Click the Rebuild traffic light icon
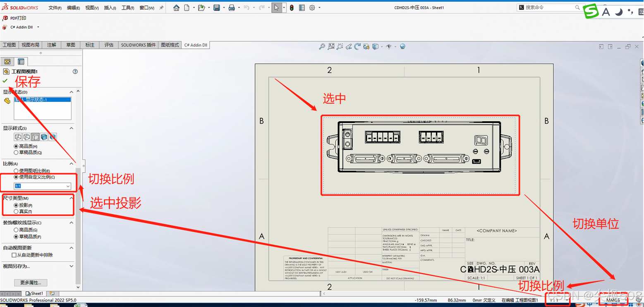The width and height of the screenshot is (644, 307). 292,8
